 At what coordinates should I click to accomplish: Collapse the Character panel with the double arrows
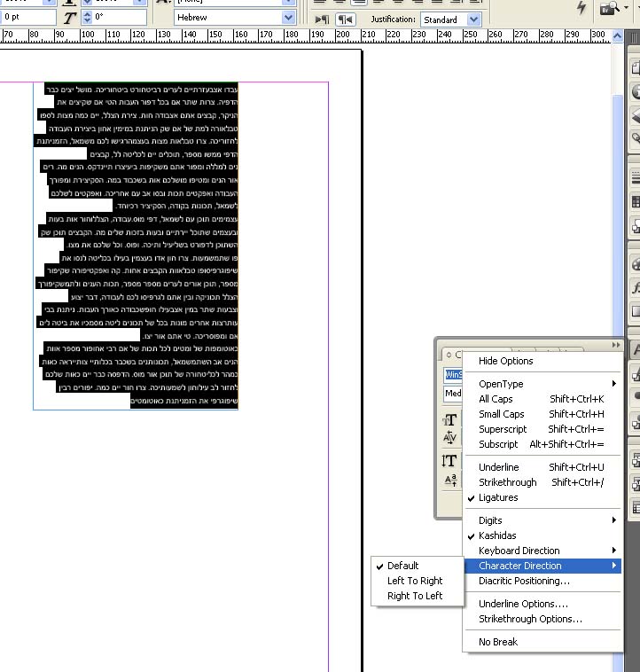click(x=615, y=345)
